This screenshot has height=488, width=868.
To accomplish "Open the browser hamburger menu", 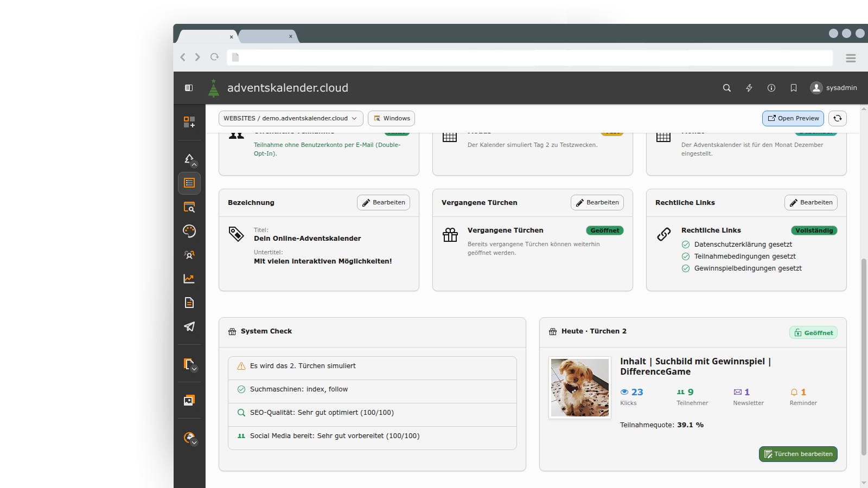I will click(x=851, y=57).
